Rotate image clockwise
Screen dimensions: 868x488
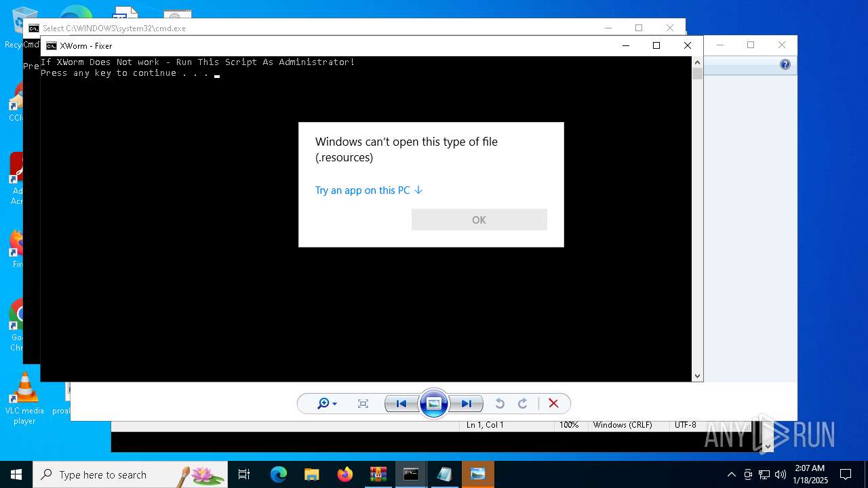(x=523, y=403)
